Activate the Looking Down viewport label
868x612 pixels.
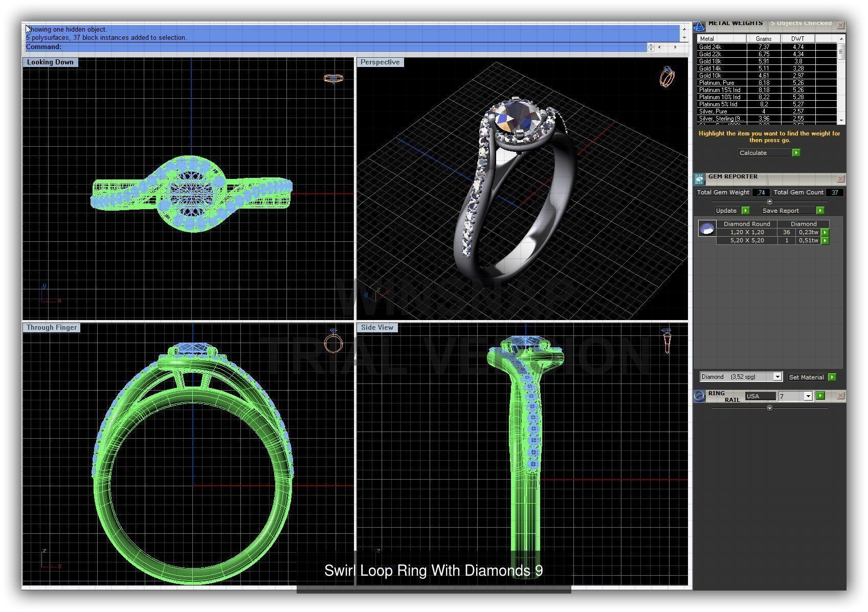[50, 62]
